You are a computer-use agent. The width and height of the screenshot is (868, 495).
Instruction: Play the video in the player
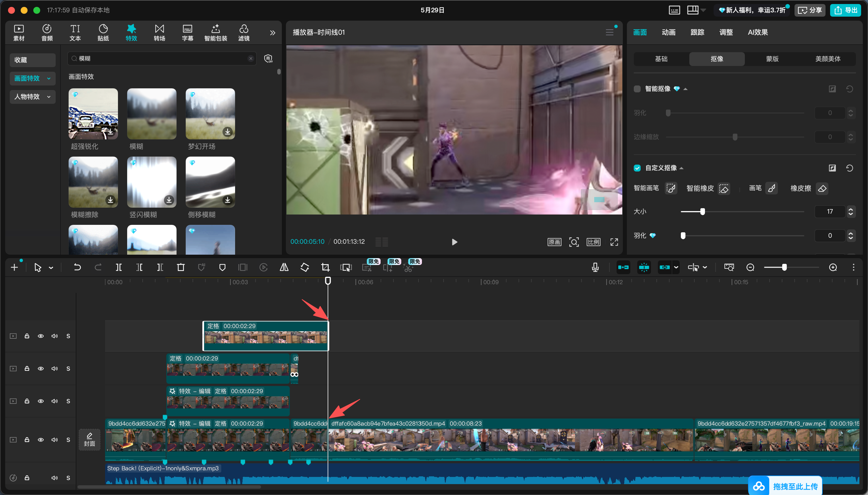[x=454, y=242]
